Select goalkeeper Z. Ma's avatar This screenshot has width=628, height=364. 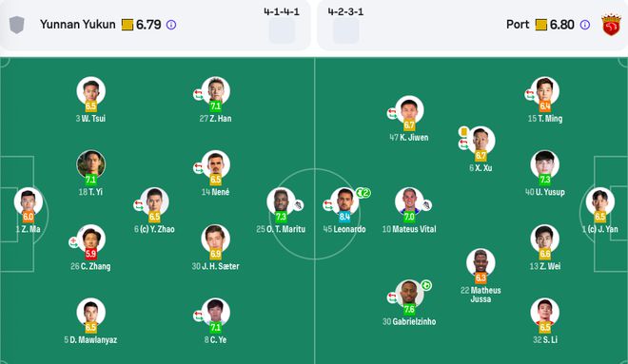point(28,201)
